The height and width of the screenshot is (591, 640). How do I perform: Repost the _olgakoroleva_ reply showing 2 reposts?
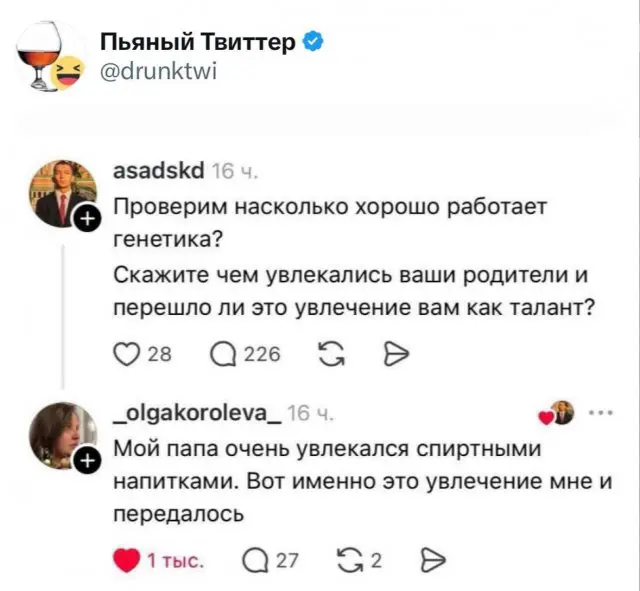(x=351, y=561)
